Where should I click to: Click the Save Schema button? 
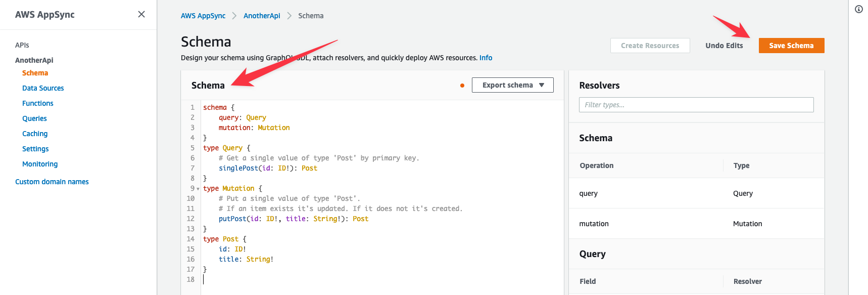791,46
